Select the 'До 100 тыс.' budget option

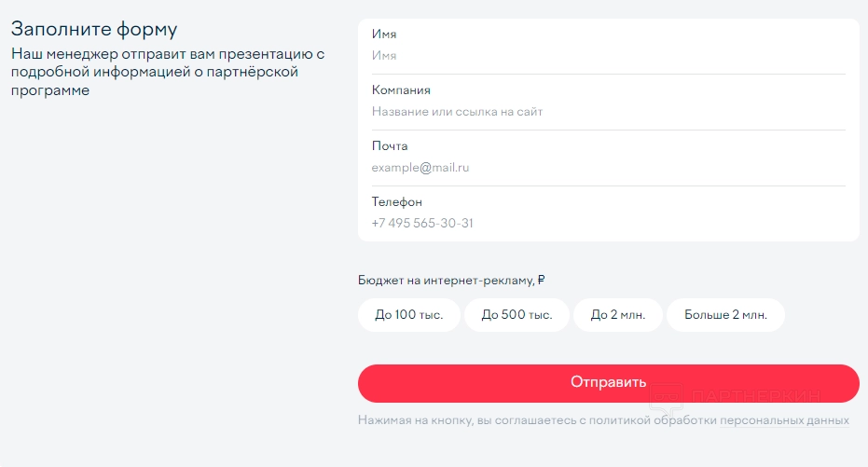click(409, 315)
